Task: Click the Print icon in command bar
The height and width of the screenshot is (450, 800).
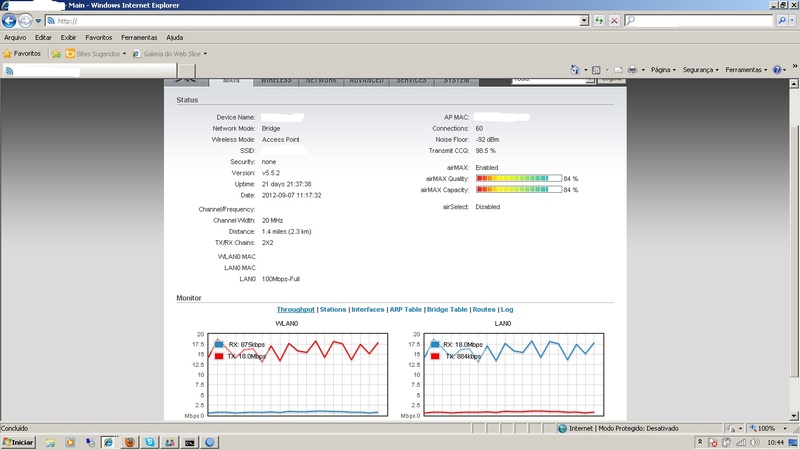Action: pos(632,70)
